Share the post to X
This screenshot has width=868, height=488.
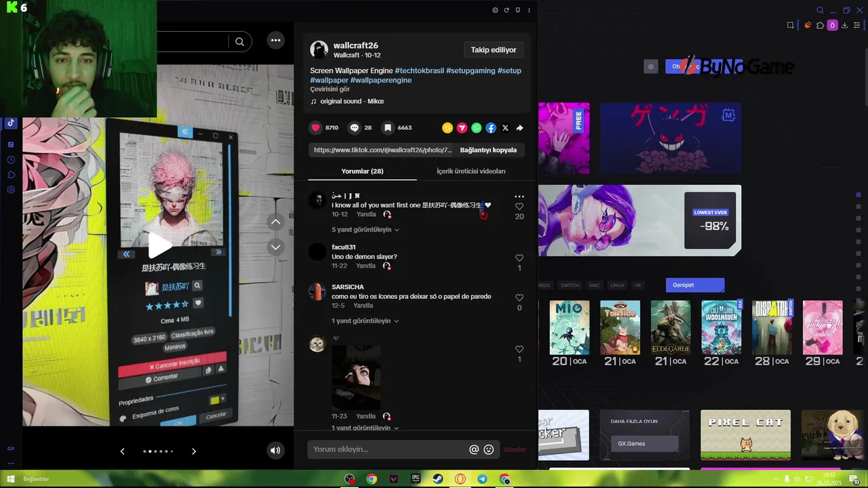505,128
